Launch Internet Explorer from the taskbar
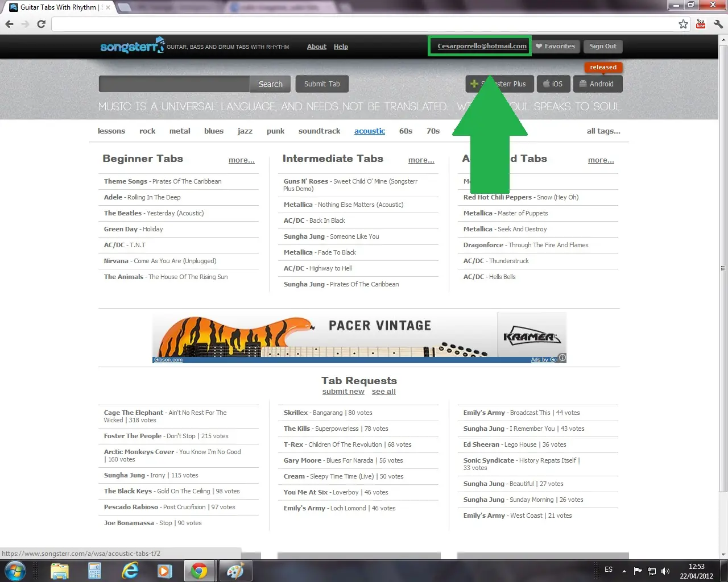This screenshot has height=582, width=728. tap(130, 571)
